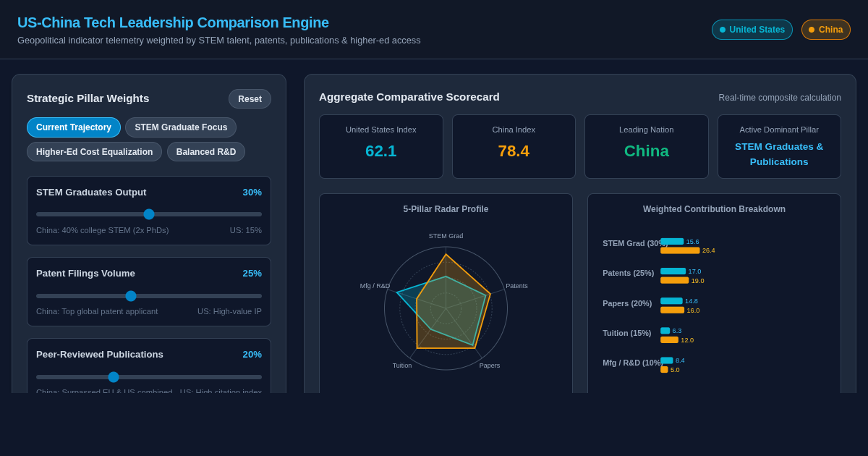Click the 30% STEM Graduates weight
Image resolution: width=868 pixels, height=456 pixels.
[x=252, y=192]
